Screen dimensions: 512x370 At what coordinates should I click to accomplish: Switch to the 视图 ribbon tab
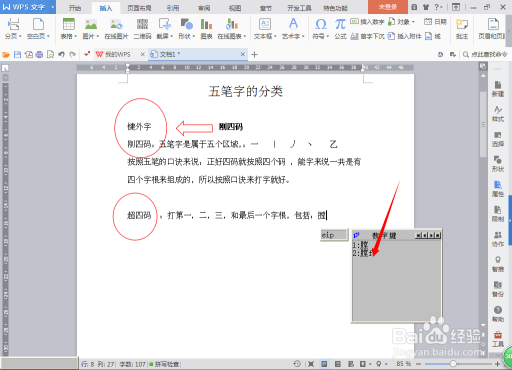pos(235,8)
